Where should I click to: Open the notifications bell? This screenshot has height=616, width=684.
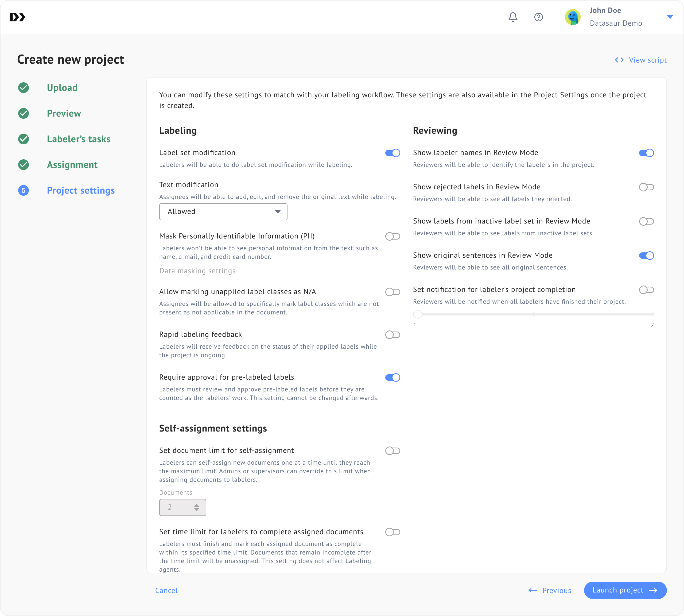click(x=513, y=17)
